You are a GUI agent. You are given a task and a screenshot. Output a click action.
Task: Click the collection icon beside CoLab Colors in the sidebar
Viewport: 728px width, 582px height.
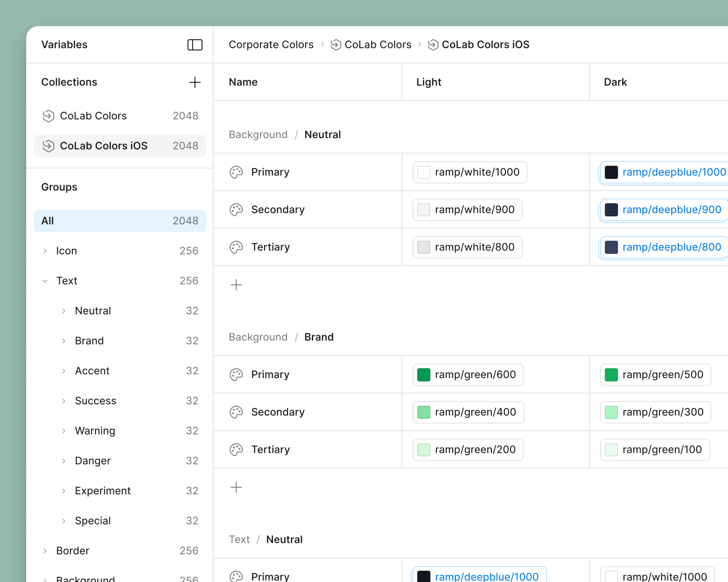point(49,116)
